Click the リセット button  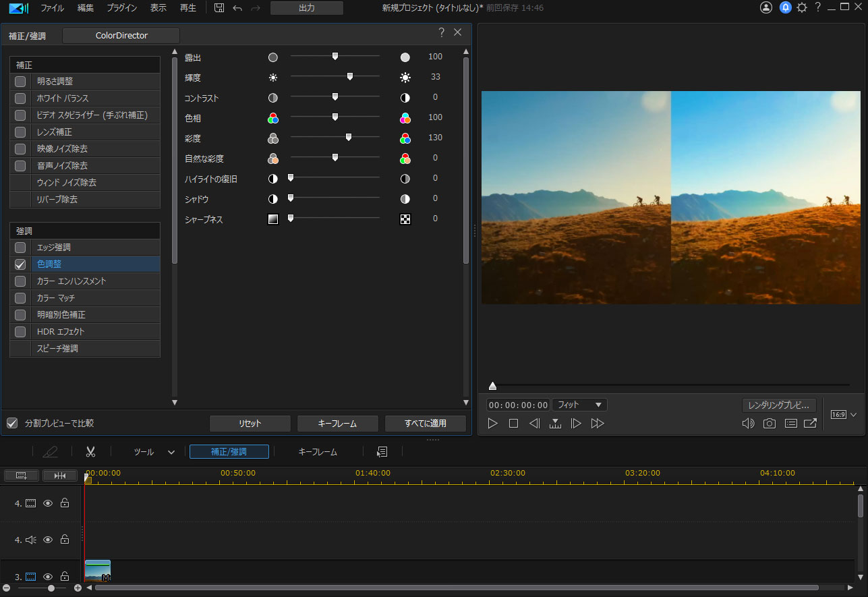(x=250, y=424)
